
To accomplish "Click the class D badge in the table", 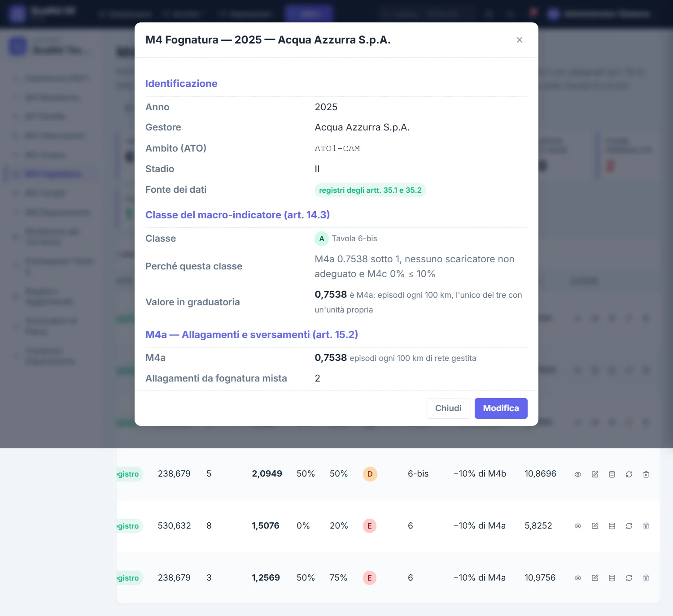I will pos(370,474).
